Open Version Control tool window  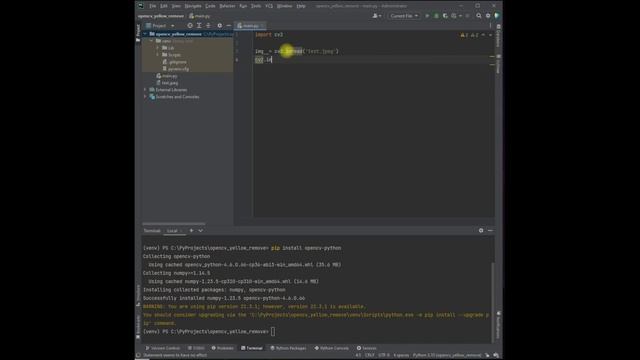tap(163, 348)
